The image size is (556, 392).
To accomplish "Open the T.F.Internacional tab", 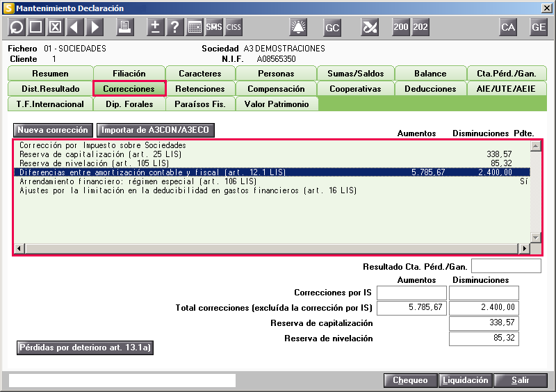I will [x=50, y=104].
